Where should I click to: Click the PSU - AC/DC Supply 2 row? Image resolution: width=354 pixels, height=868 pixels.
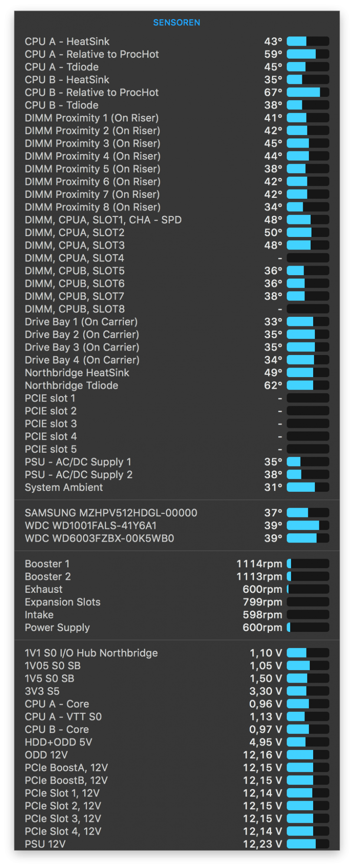[x=79, y=475]
